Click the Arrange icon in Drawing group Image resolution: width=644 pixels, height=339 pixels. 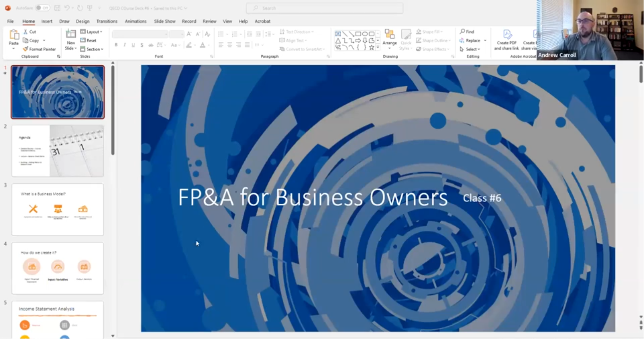(x=390, y=36)
